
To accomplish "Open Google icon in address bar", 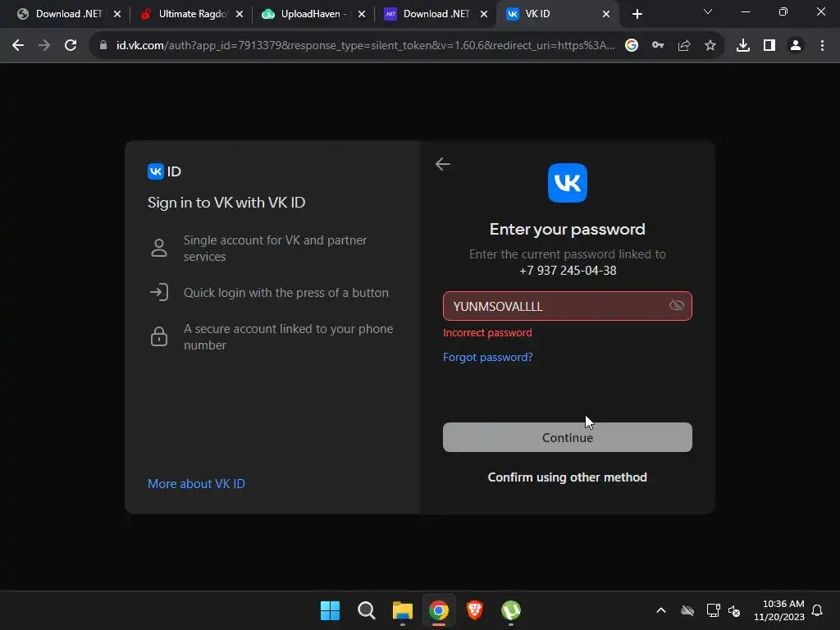I will pyautogui.click(x=632, y=46).
